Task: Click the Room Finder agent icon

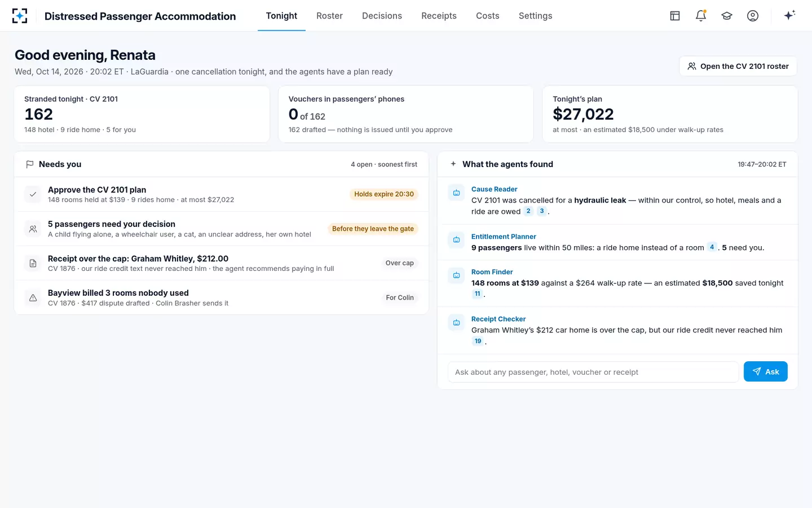Action: [456, 275]
